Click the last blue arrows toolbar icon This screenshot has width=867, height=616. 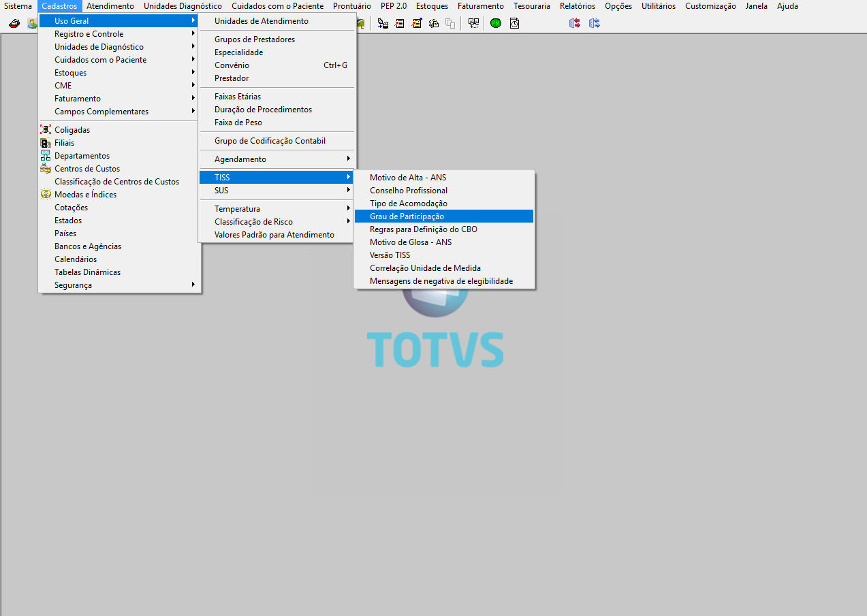(x=595, y=23)
